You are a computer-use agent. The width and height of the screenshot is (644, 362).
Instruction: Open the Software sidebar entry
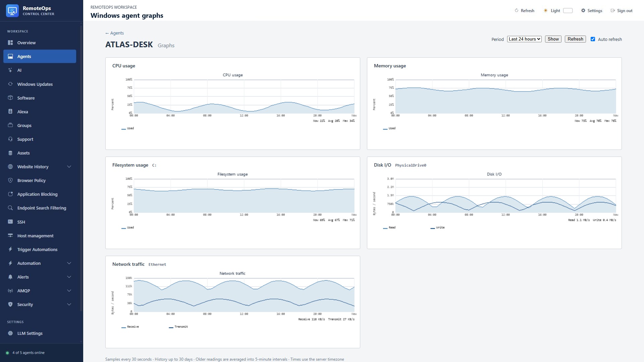pyautogui.click(x=40, y=98)
